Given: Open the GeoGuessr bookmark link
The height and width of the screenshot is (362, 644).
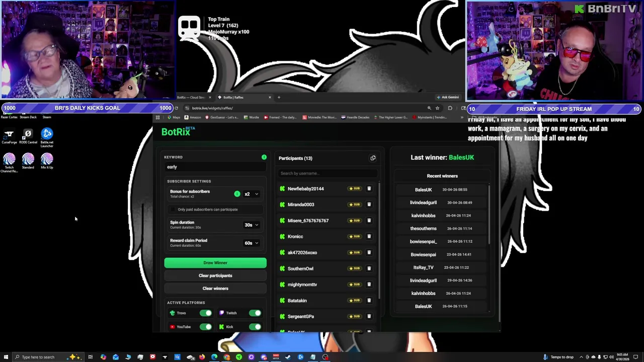Looking at the screenshot, I should (222, 118).
